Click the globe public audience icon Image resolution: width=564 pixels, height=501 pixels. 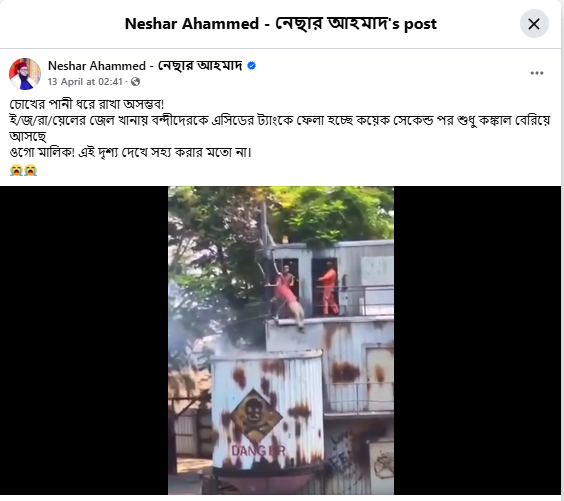[135, 82]
